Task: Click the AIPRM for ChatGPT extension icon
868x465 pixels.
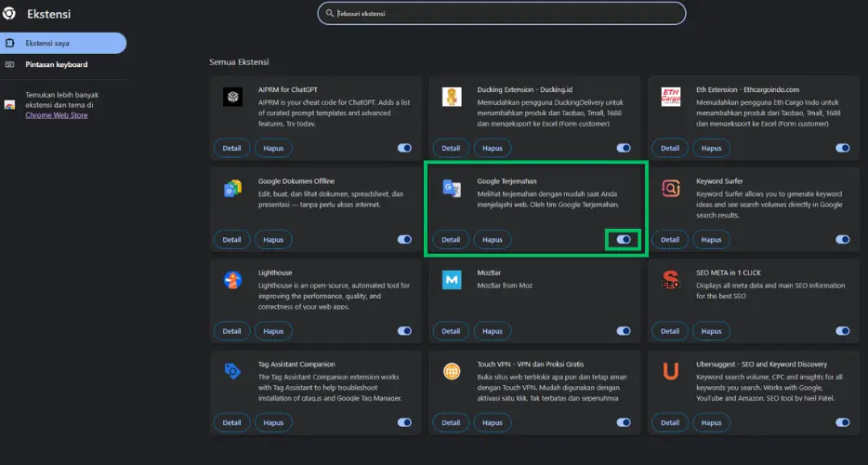Action: tap(232, 97)
